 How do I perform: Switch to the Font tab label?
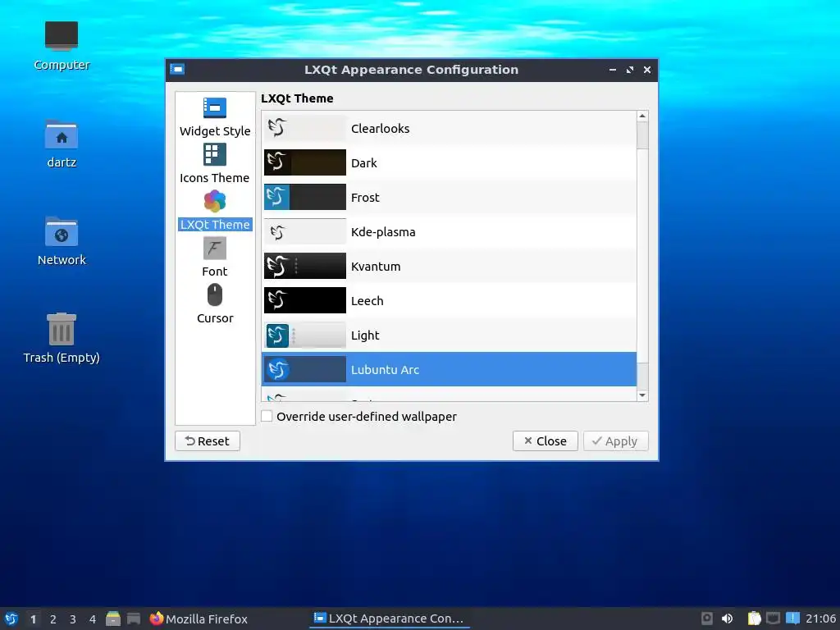[x=215, y=272]
